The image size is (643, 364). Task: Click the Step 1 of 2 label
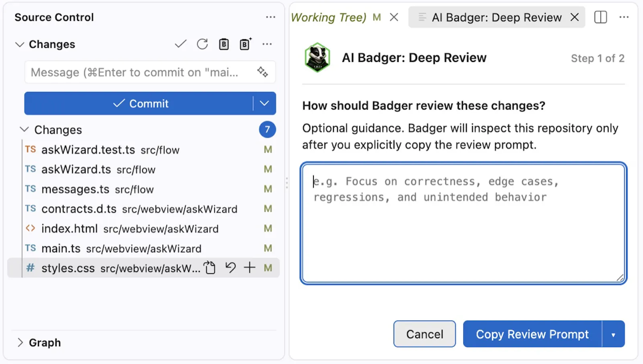tap(598, 58)
